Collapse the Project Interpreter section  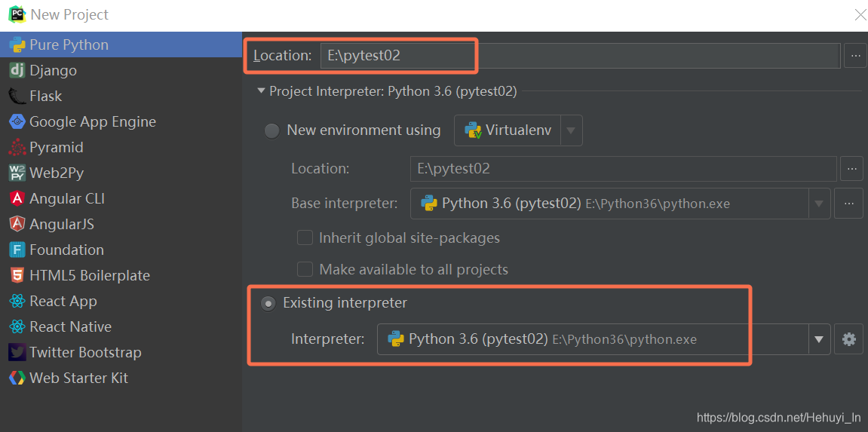[261, 91]
